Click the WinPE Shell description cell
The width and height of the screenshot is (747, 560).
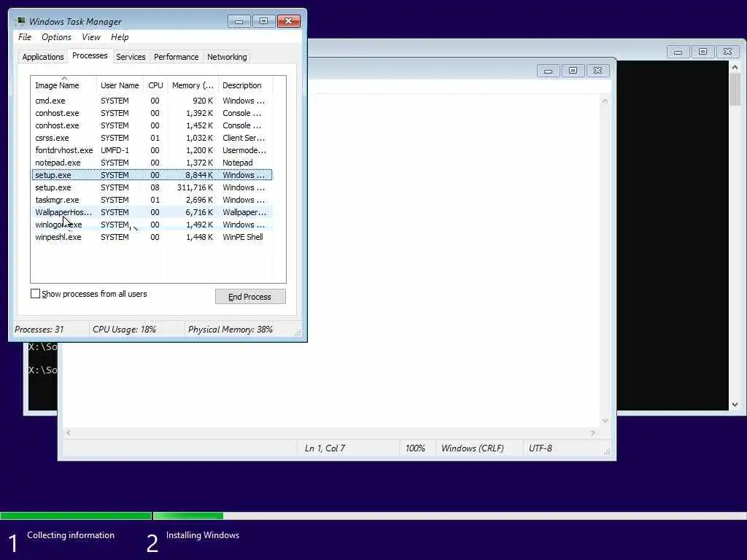pos(242,237)
